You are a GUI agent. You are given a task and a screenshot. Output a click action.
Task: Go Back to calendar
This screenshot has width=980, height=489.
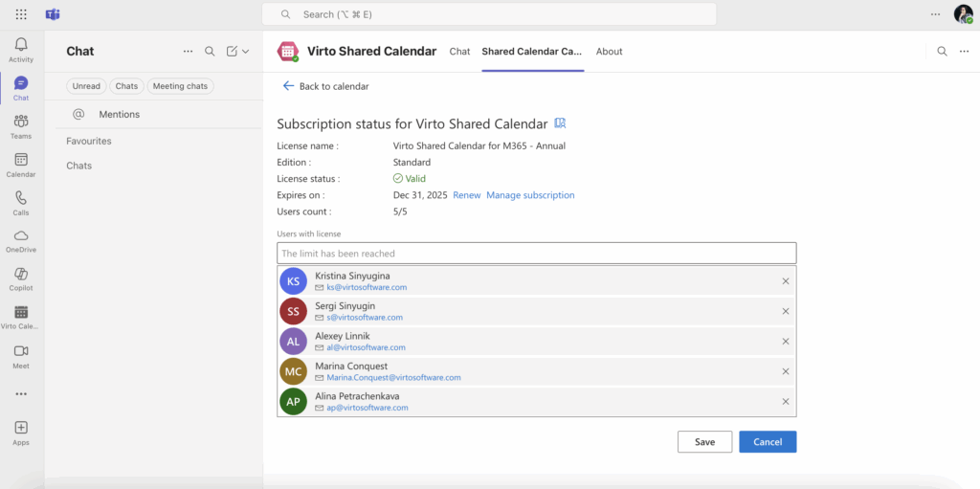click(325, 86)
